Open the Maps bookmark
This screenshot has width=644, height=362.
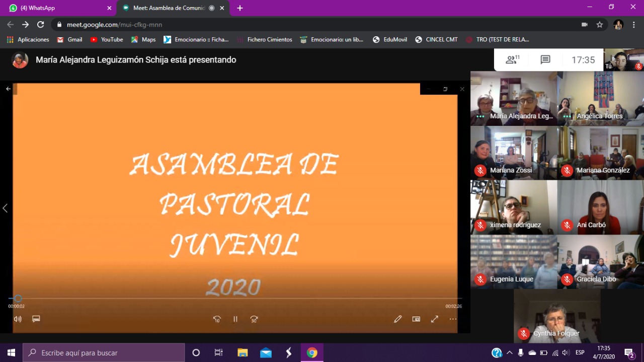pyautogui.click(x=143, y=39)
